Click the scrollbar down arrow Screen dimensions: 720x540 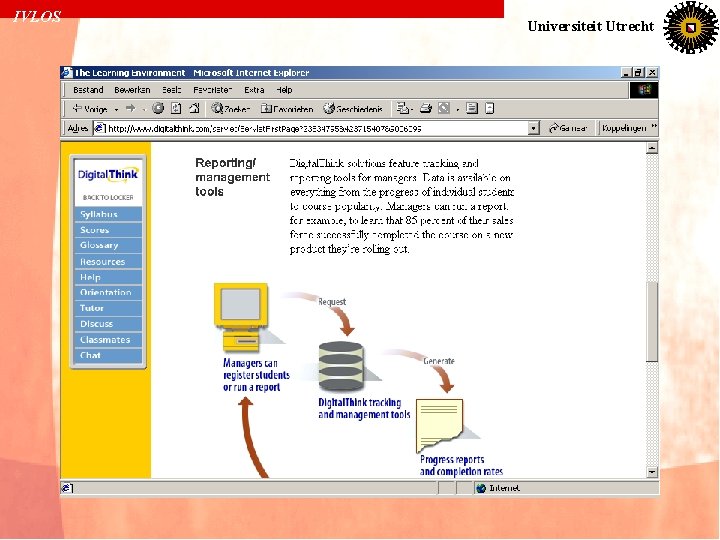pos(652,472)
